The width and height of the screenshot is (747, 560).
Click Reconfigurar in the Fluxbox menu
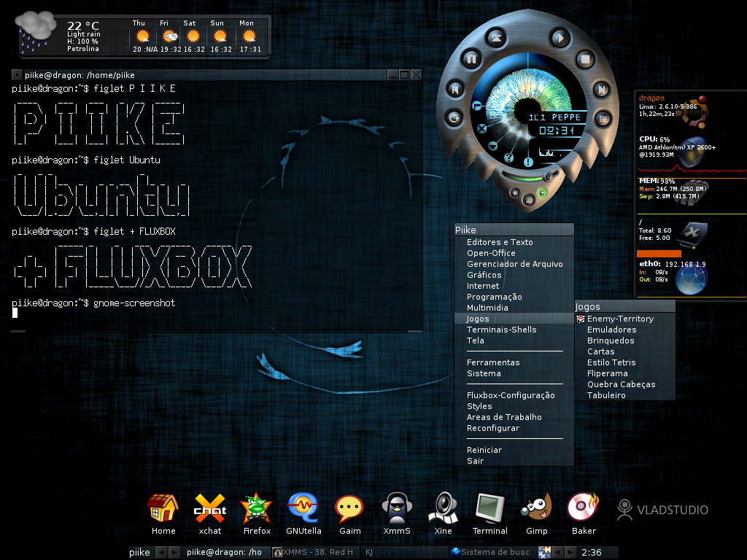(514, 428)
